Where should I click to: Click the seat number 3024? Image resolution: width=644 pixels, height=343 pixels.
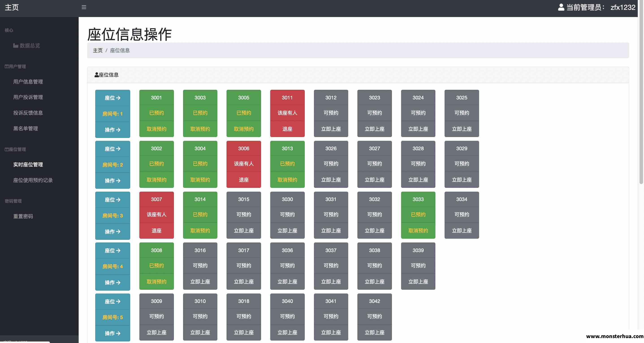(418, 98)
